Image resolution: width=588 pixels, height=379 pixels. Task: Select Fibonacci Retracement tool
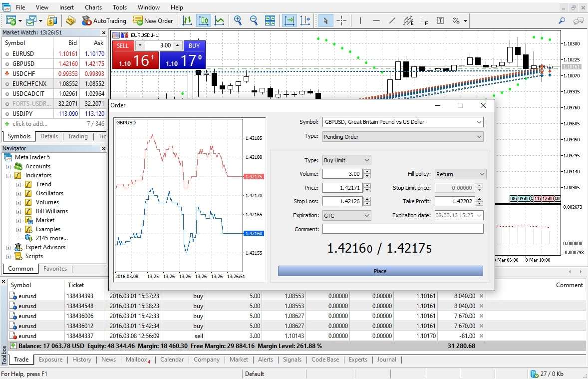click(424, 20)
